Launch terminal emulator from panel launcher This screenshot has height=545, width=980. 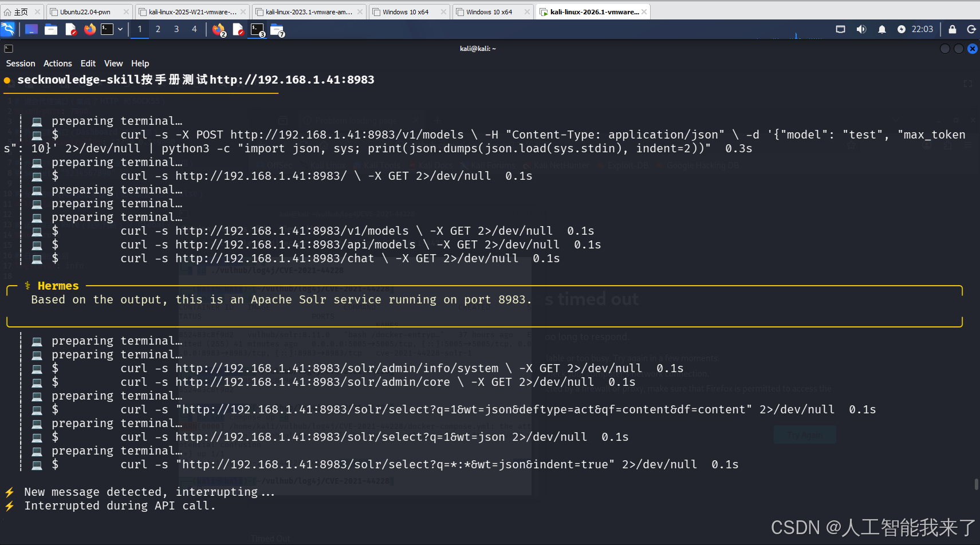107,29
